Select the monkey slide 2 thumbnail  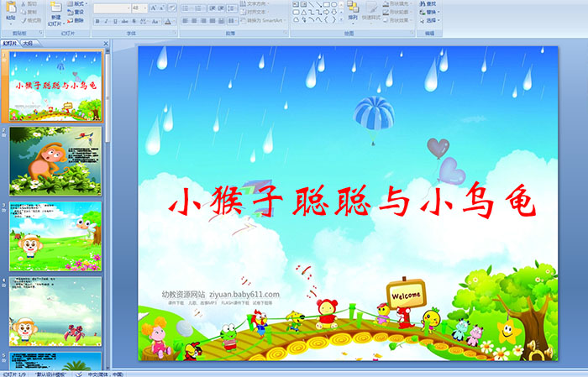(55, 160)
